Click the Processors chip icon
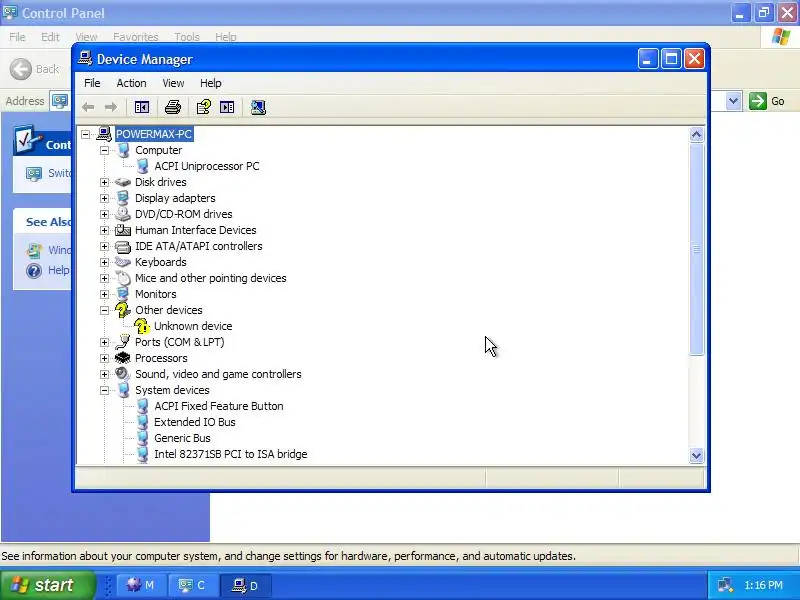The image size is (800, 600). 123,358
